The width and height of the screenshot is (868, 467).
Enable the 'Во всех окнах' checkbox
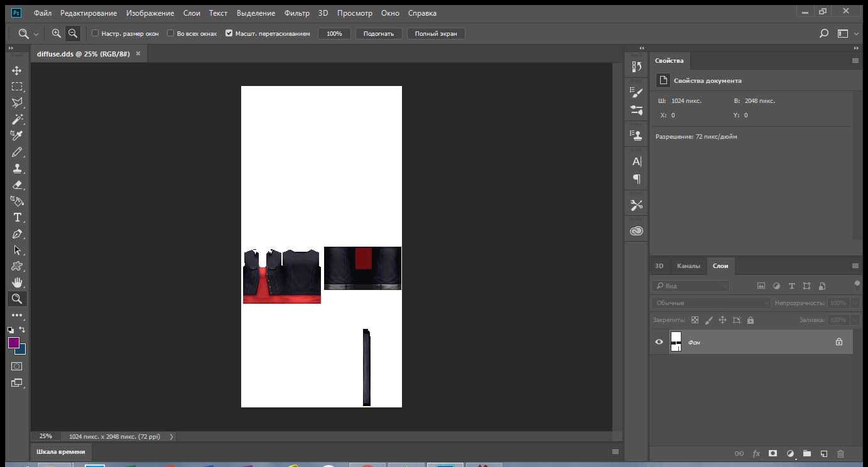[171, 33]
